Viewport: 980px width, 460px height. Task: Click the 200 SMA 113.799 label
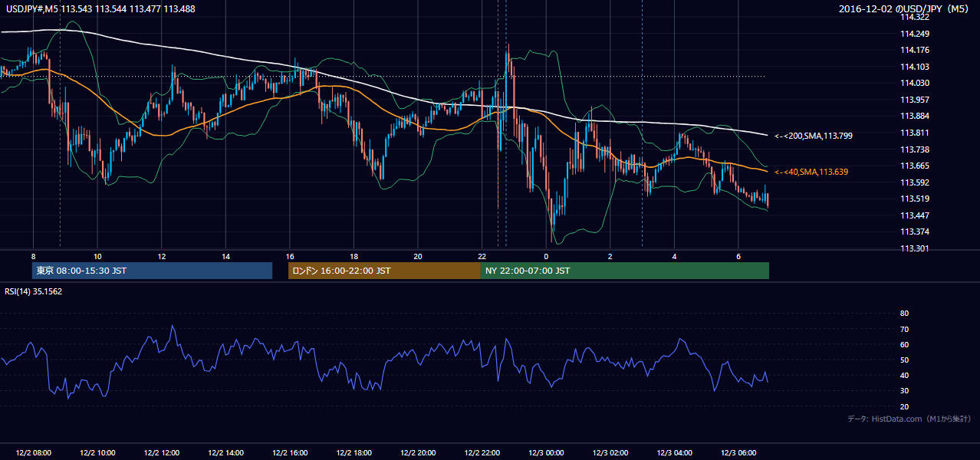point(813,136)
